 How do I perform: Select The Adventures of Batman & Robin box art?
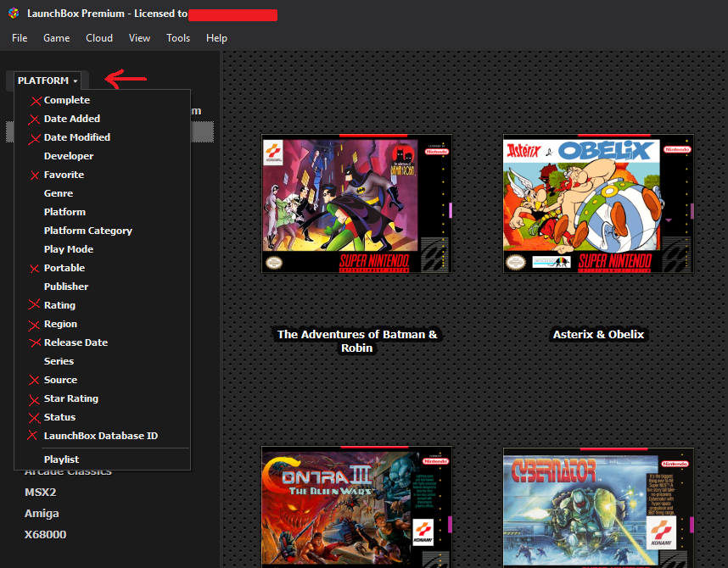click(356, 203)
